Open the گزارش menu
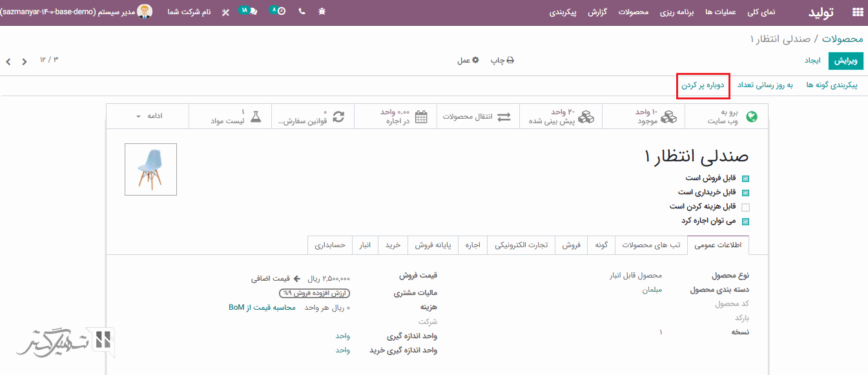 coord(597,12)
